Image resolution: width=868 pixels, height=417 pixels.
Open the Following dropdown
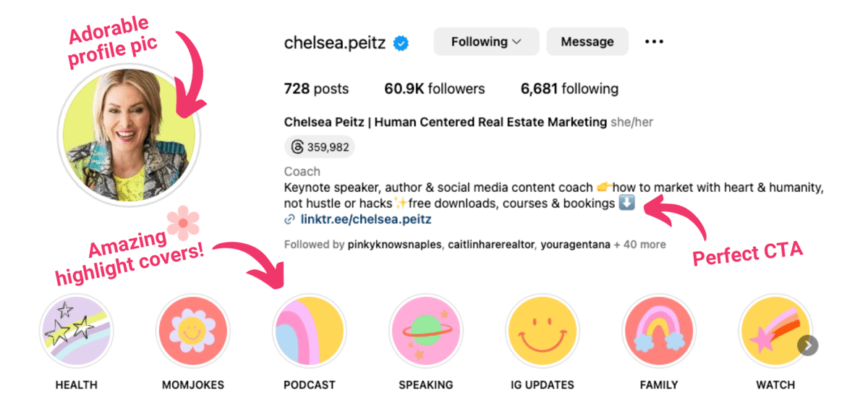[485, 41]
